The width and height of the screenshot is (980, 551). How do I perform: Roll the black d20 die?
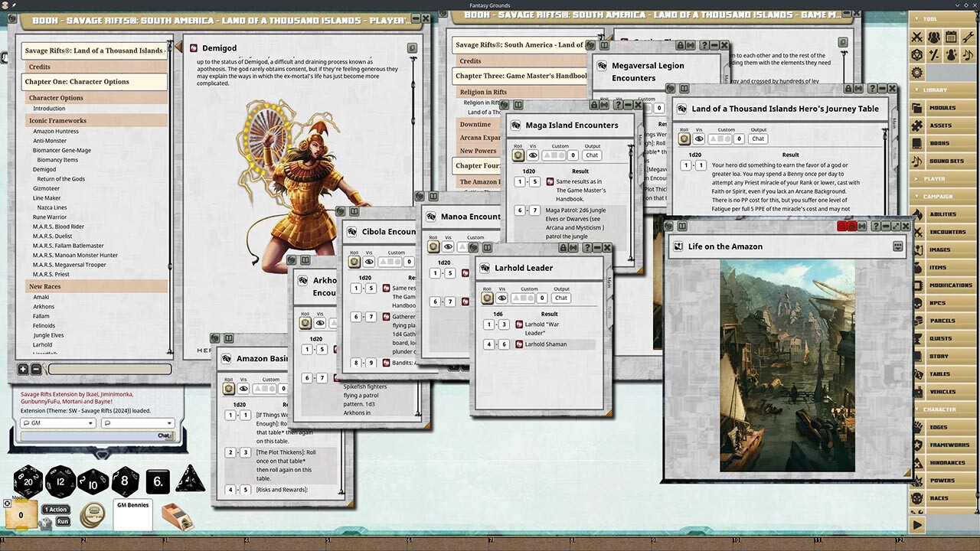(28, 481)
